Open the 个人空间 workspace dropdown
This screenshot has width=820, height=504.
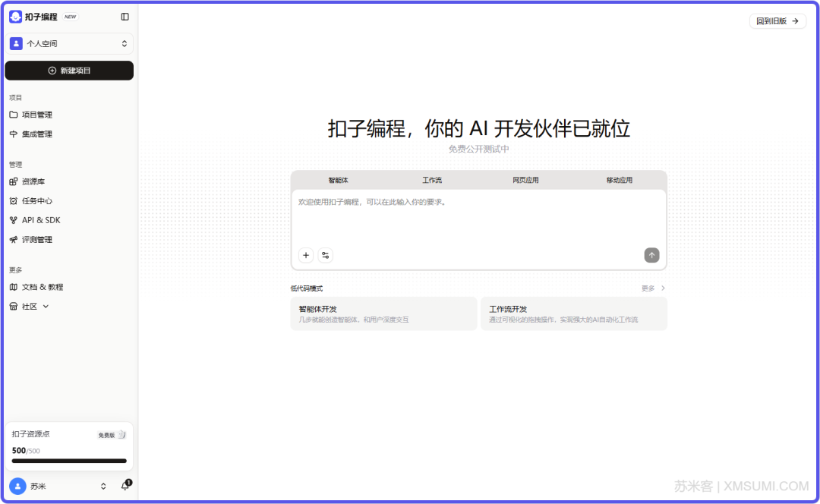click(69, 43)
